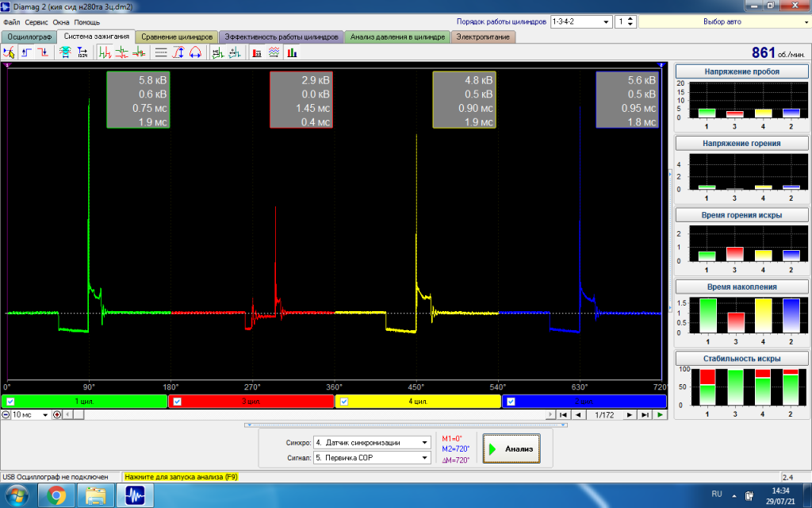Switch to the Осциллограф tab
Image resolution: width=812 pixels, height=508 pixels.
pyautogui.click(x=29, y=37)
